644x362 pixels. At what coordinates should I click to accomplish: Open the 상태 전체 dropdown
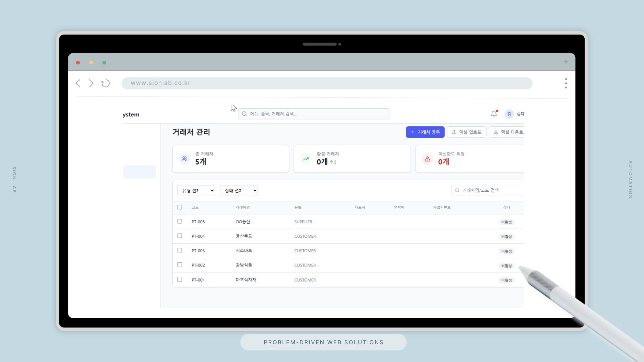(239, 190)
